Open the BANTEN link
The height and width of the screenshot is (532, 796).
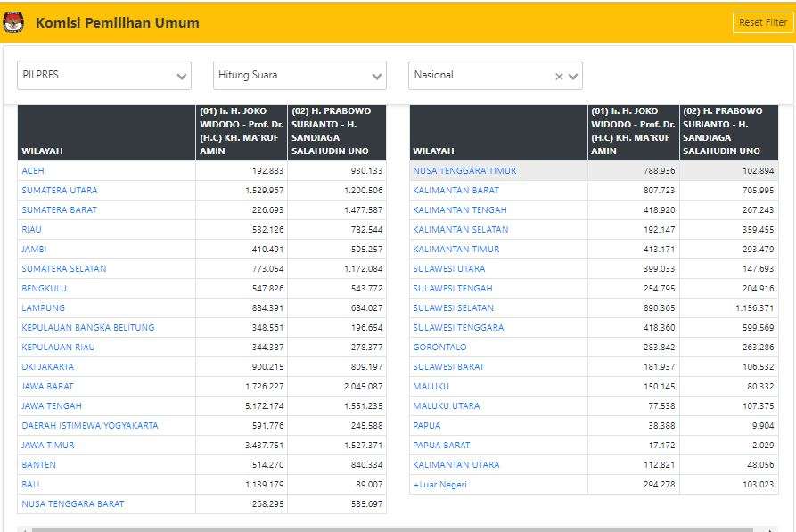tap(38, 464)
